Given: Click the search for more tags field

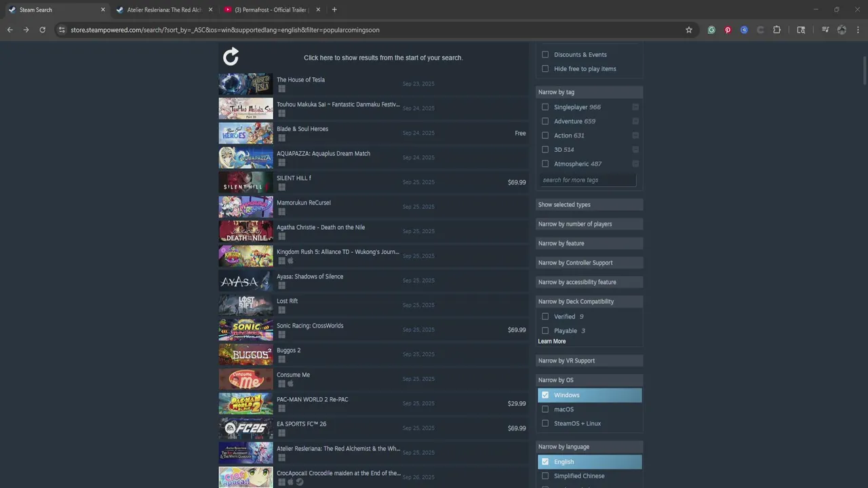Looking at the screenshot, I should click(588, 180).
